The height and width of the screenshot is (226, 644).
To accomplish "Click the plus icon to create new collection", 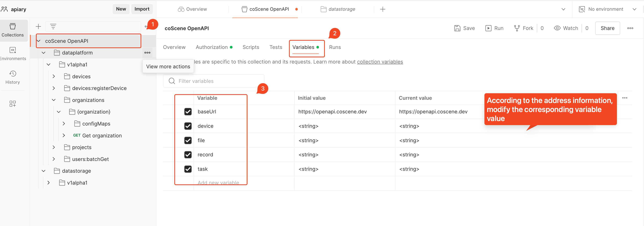I will [38, 26].
